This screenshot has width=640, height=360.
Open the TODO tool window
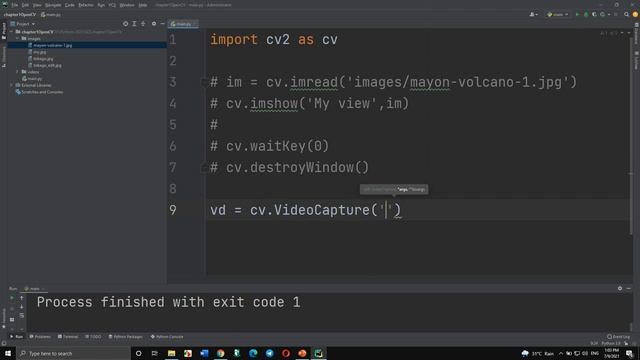click(x=93, y=337)
